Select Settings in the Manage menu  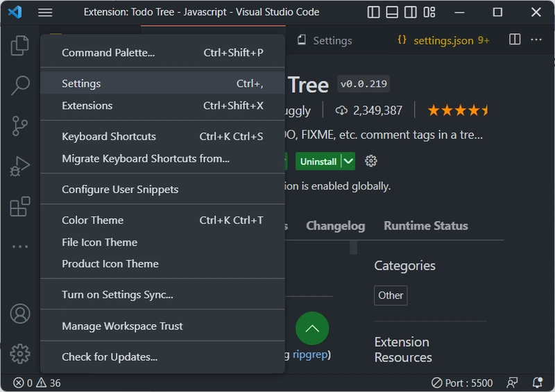click(x=162, y=83)
